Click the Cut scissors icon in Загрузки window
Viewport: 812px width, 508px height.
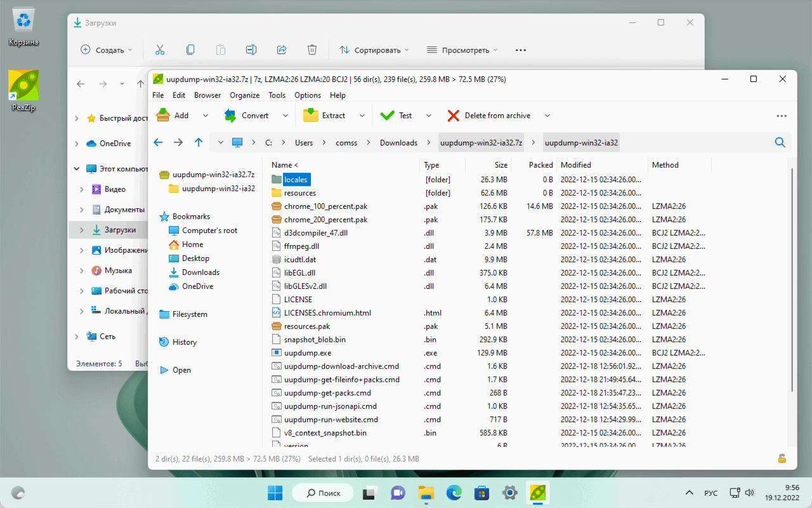point(160,50)
